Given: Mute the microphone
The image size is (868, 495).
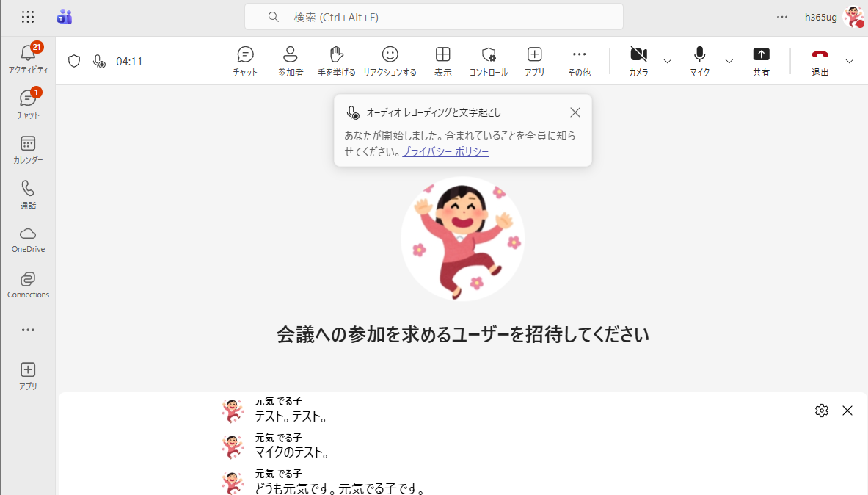Looking at the screenshot, I should (x=699, y=61).
